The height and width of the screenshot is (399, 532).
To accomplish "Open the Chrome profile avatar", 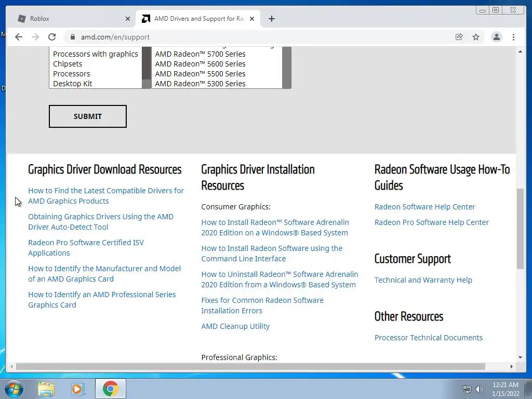I will coord(496,37).
